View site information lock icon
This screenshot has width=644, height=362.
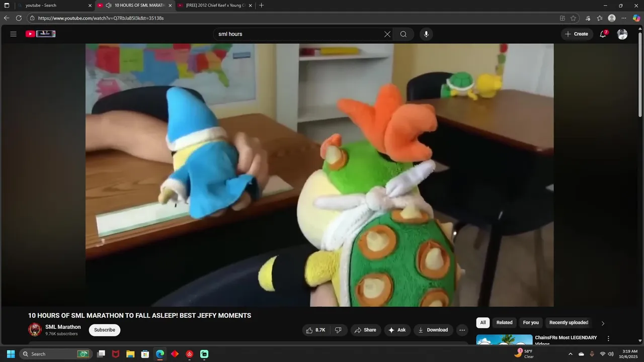click(32, 18)
